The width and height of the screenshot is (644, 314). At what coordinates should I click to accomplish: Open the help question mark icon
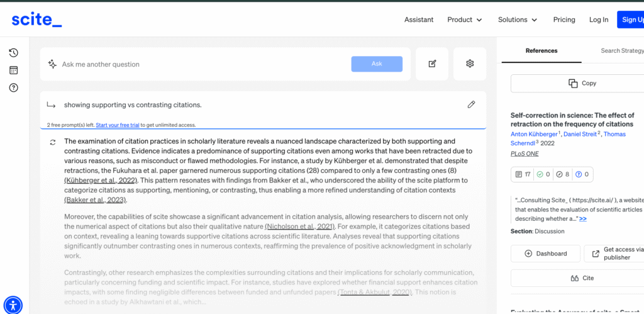coord(13,88)
